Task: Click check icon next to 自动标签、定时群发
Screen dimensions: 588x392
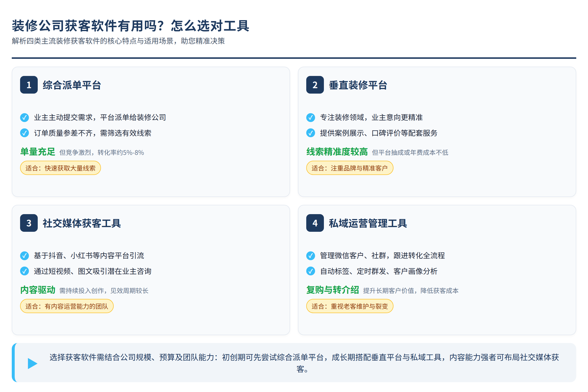Action: 311,271
